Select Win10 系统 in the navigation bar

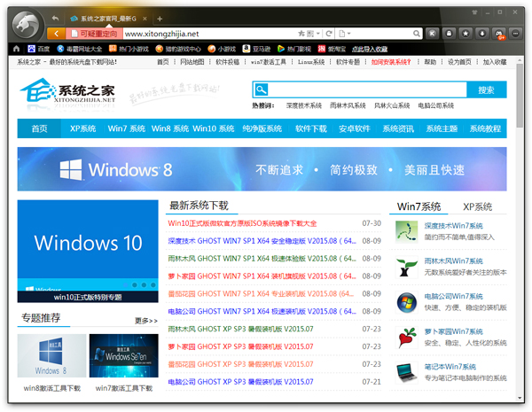click(x=214, y=128)
